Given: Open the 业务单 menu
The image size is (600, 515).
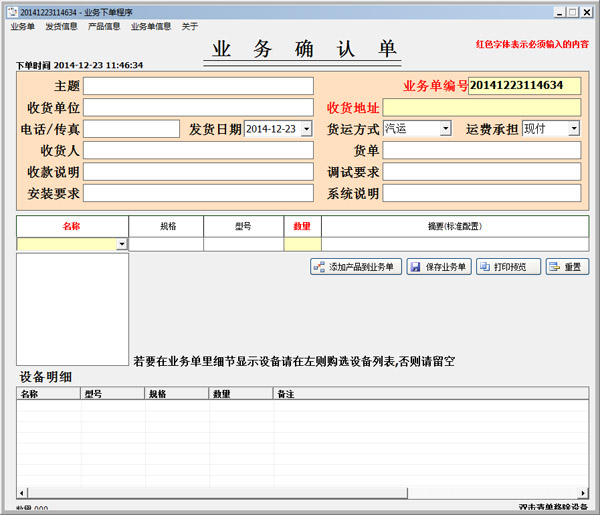Looking at the screenshot, I should point(23,26).
